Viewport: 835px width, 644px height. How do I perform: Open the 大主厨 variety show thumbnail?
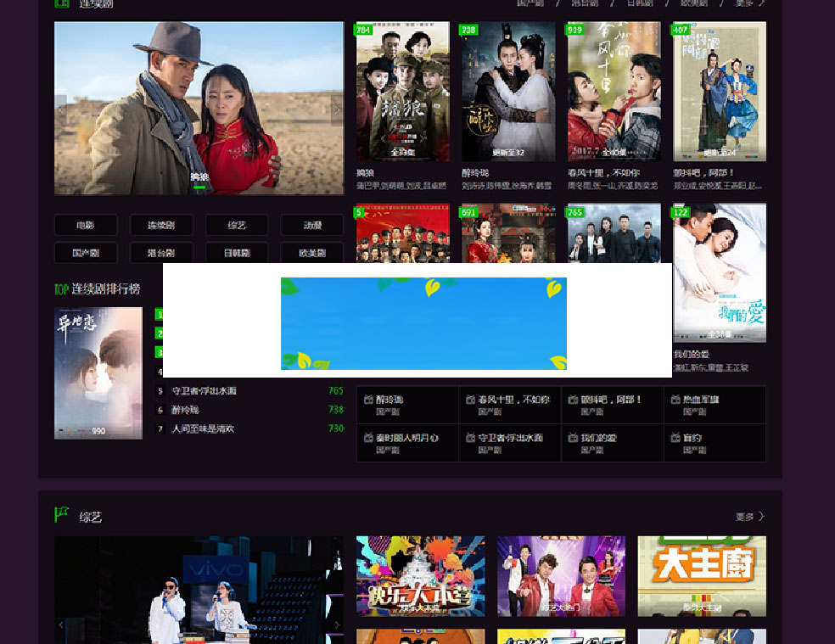coord(702,575)
